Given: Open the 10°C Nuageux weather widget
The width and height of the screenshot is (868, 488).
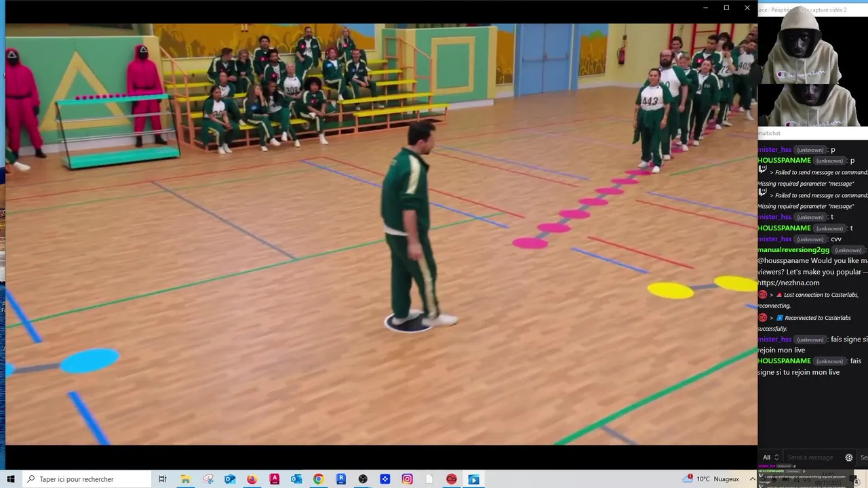Looking at the screenshot, I should [x=711, y=479].
